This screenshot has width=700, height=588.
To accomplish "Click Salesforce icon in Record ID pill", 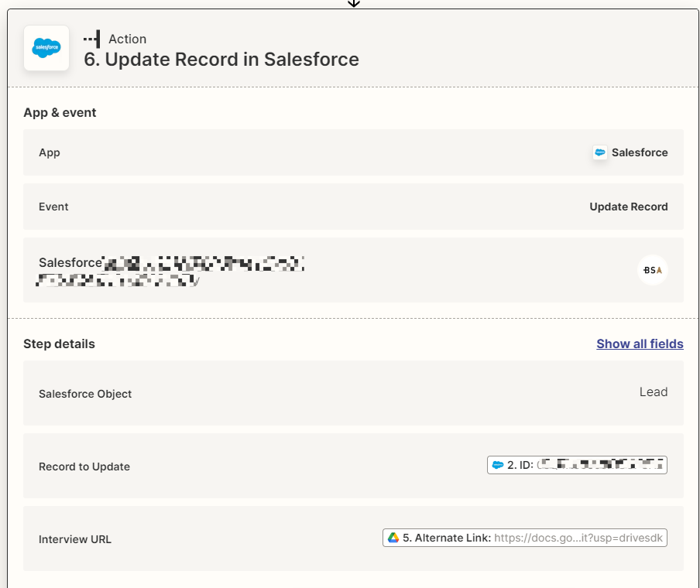I will tap(498, 465).
